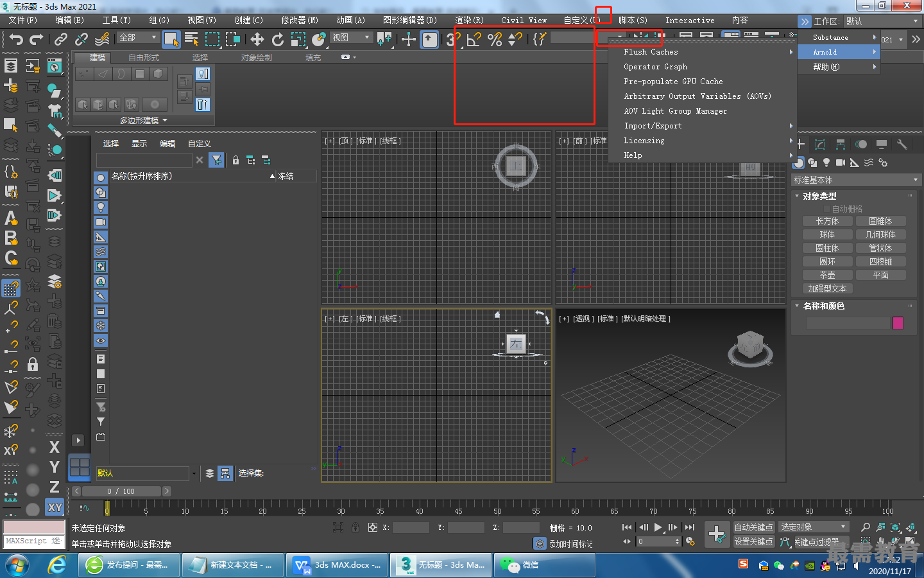Image resolution: width=924 pixels, height=578 pixels.
Task: Click the 长方体 button
Action: [x=828, y=221]
